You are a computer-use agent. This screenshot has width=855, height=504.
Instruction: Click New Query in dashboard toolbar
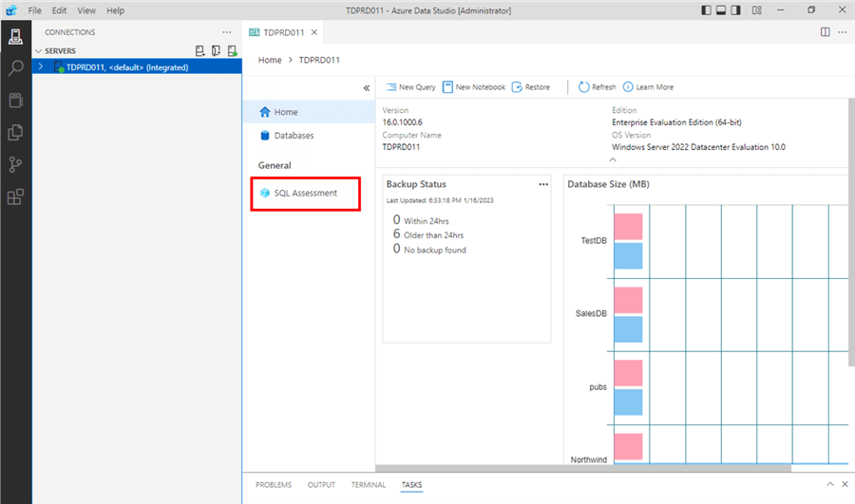click(x=410, y=87)
